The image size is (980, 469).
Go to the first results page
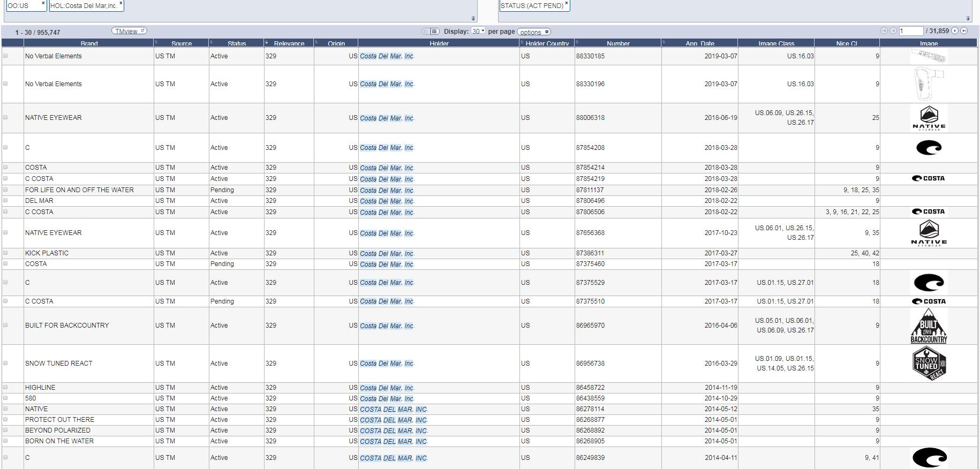pos(884,31)
